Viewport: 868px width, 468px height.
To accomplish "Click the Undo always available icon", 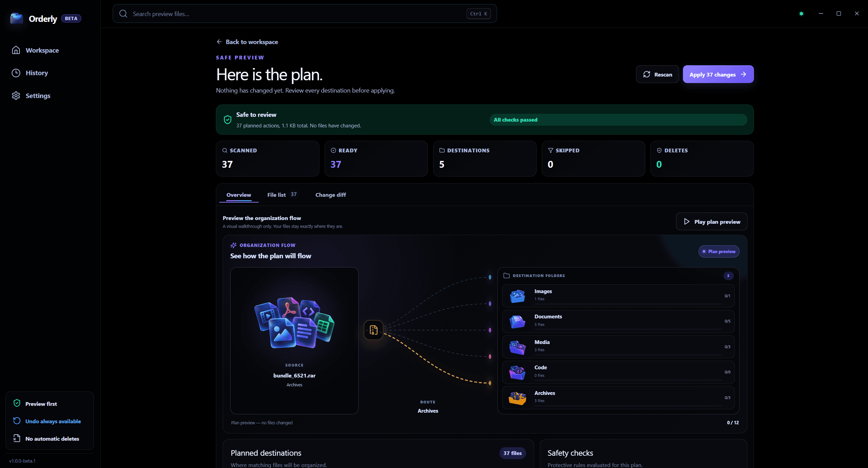I will coord(17,421).
